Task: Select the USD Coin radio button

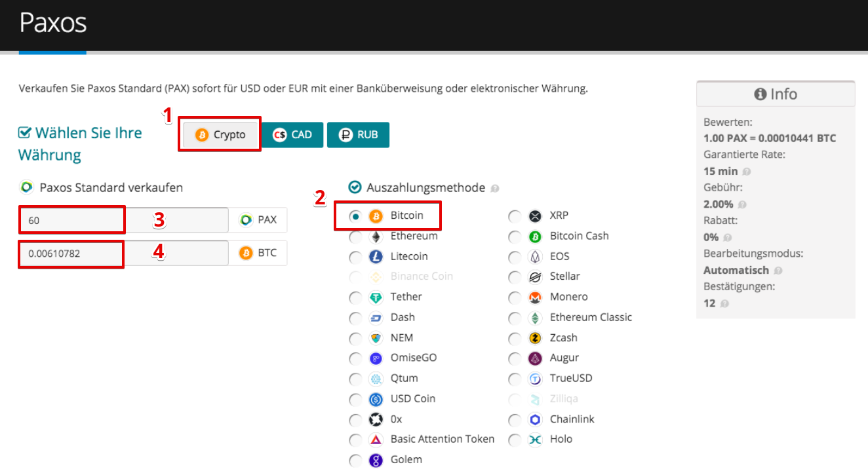Action: click(x=355, y=399)
